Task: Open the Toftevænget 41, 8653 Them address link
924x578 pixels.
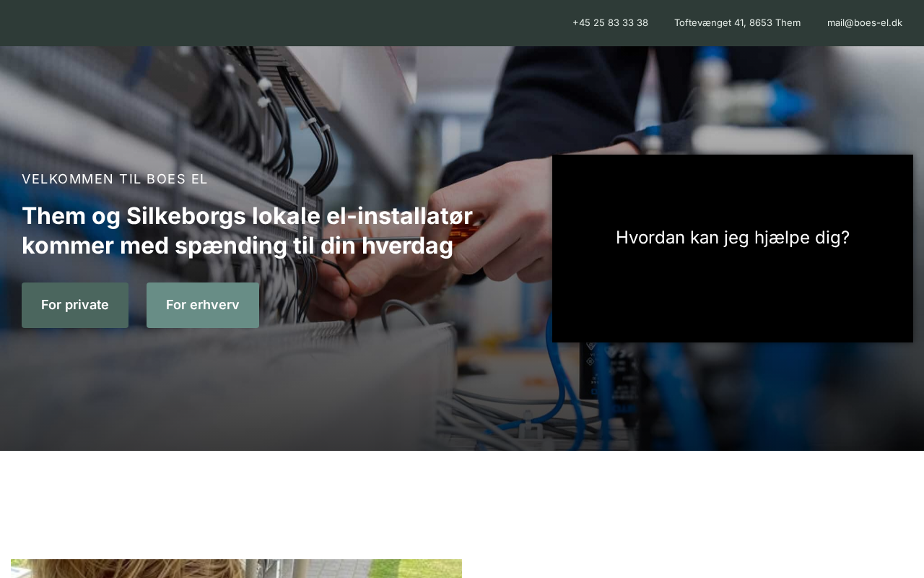Action: point(737,22)
